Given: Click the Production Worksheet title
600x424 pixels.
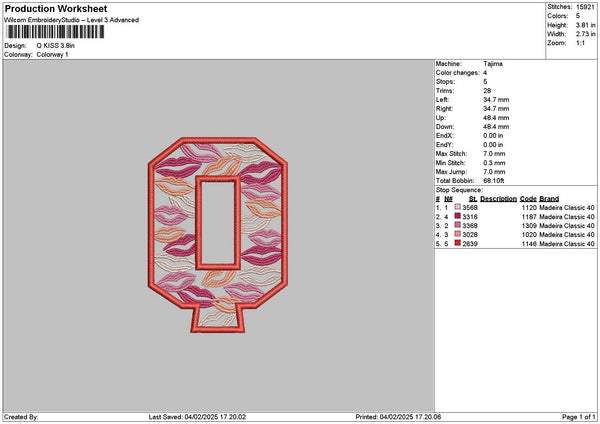Looking at the screenshot, I should coord(56,8).
